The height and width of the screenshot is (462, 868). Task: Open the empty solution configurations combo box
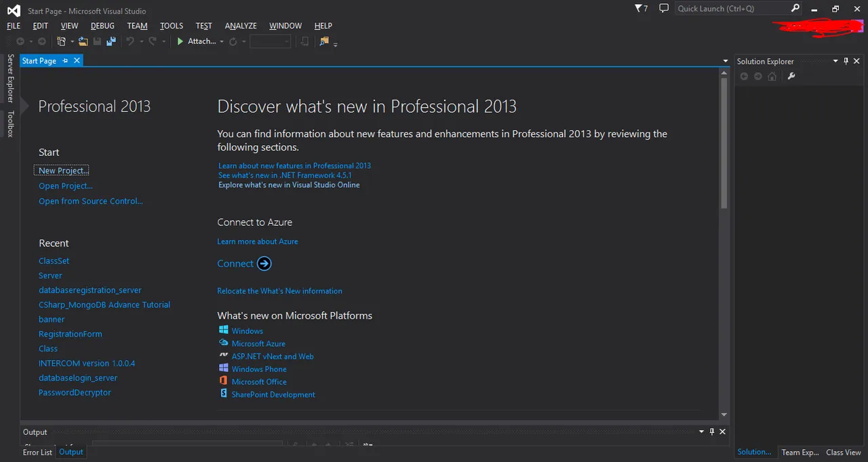pyautogui.click(x=270, y=41)
